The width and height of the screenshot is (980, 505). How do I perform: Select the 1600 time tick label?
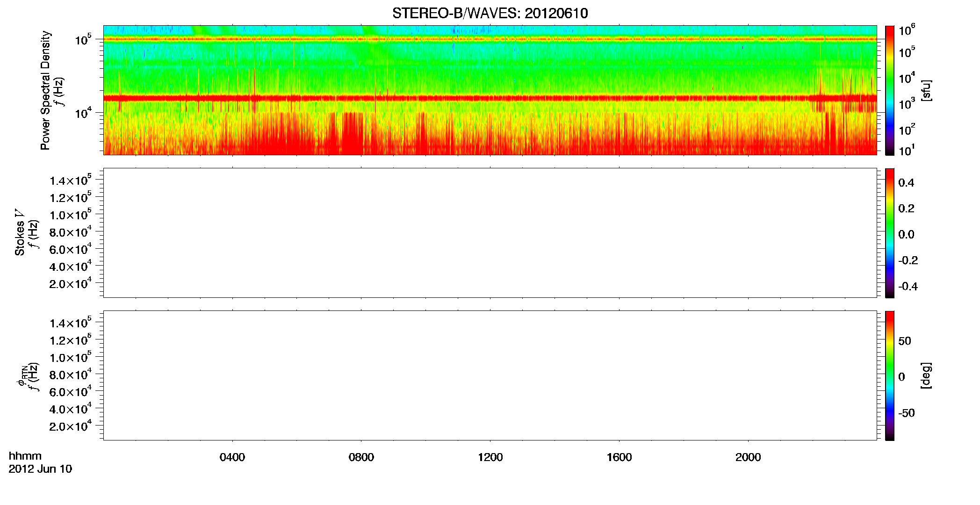(x=619, y=457)
